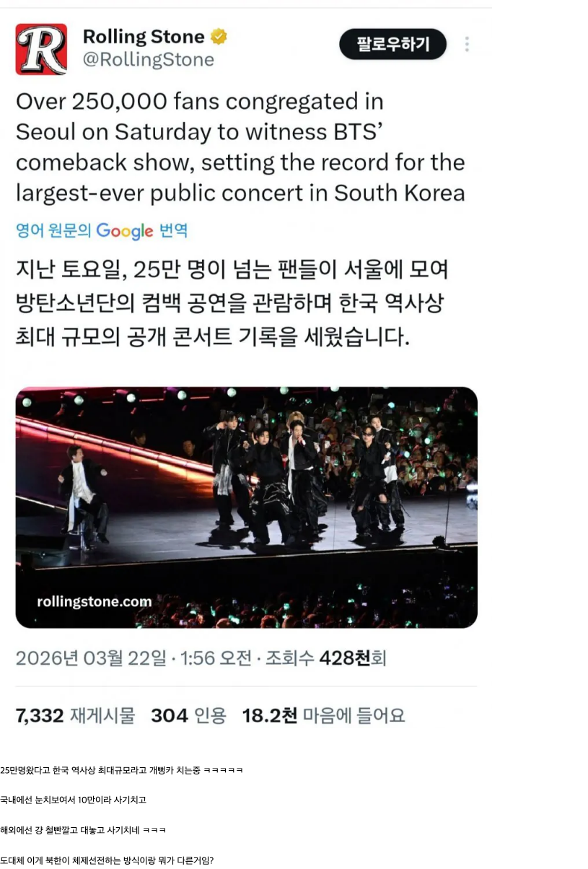This screenshot has height=869, width=588.
Task: Click the rollingstone.com label on image
Action: coord(95,601)
